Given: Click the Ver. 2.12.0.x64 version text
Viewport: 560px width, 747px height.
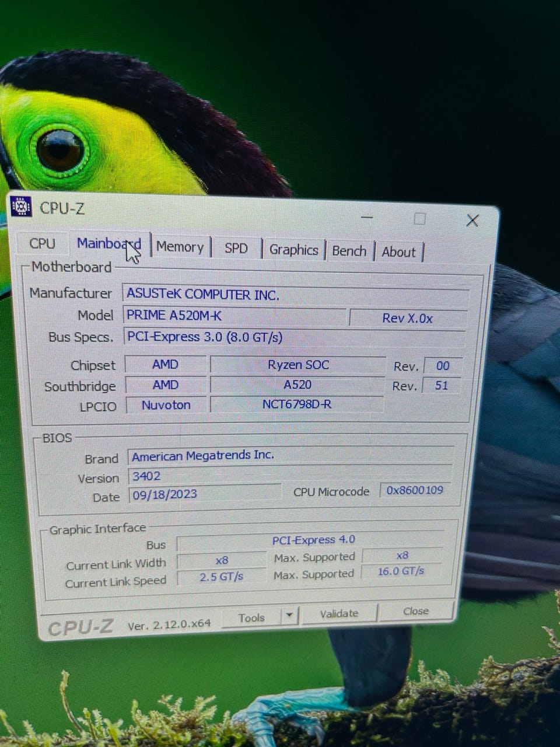Looking at the screenshot, I should 169,624.
